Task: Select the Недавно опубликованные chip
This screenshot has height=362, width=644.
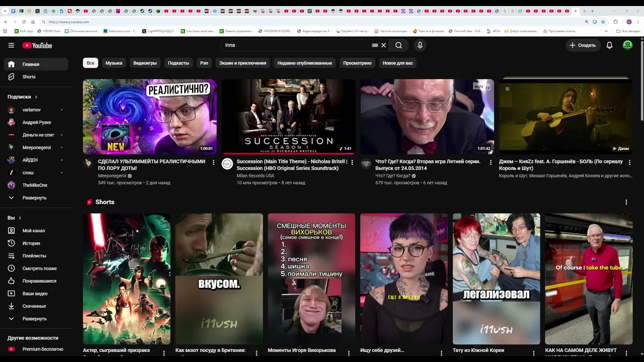Action: pyautogui.click(x=304, y=63)
